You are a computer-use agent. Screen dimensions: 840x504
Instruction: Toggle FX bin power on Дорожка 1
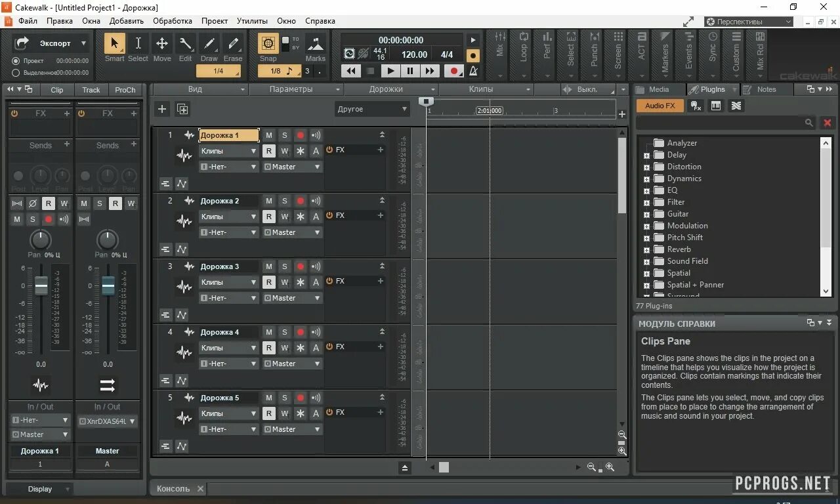tap(329, 150)
